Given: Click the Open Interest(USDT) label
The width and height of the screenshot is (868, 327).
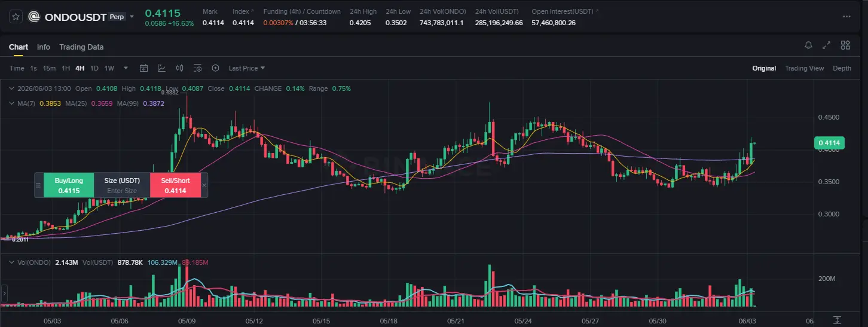Looking at the screenshot, I should [x=563, y=11].
